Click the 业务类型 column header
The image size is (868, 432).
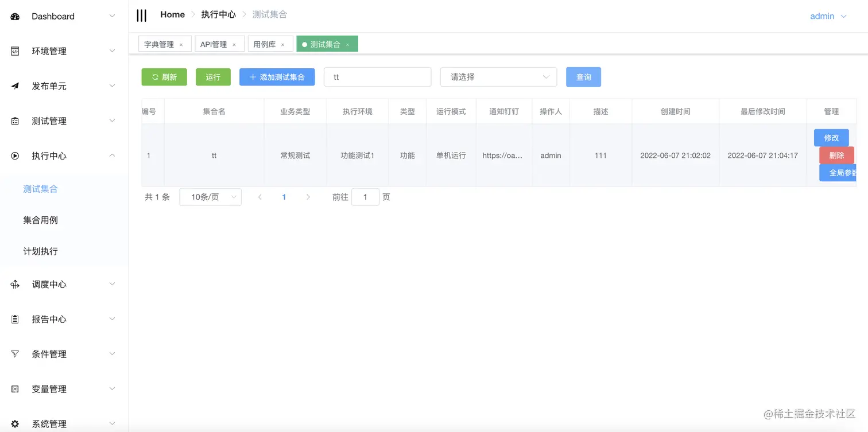(x=295, y=111)
